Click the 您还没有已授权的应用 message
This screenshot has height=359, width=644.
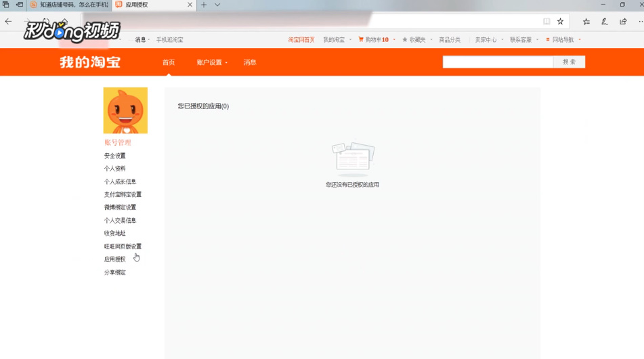[352, 185]
